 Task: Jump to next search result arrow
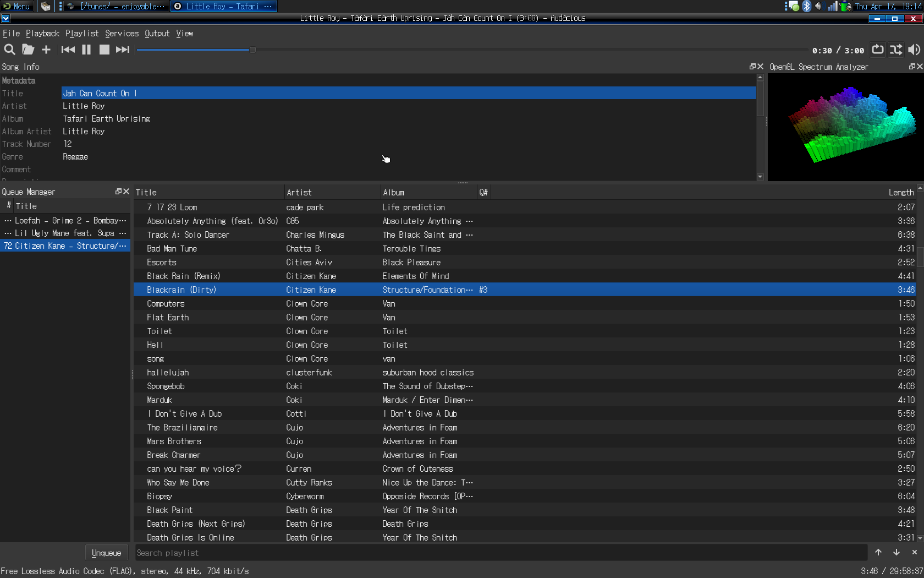(x=897, y=552)
